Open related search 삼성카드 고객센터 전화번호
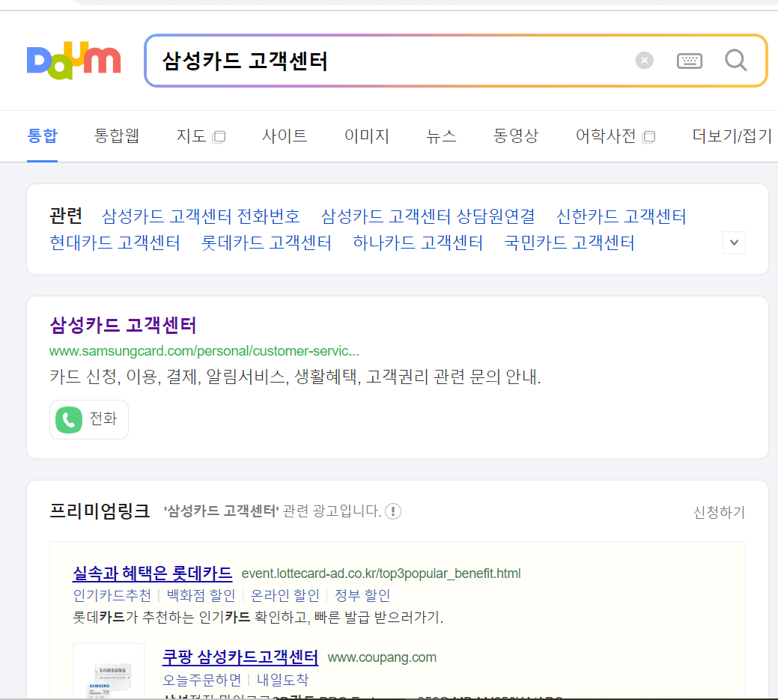The height and width of the screenshot is (700, 778). click(x=201, y=216)
